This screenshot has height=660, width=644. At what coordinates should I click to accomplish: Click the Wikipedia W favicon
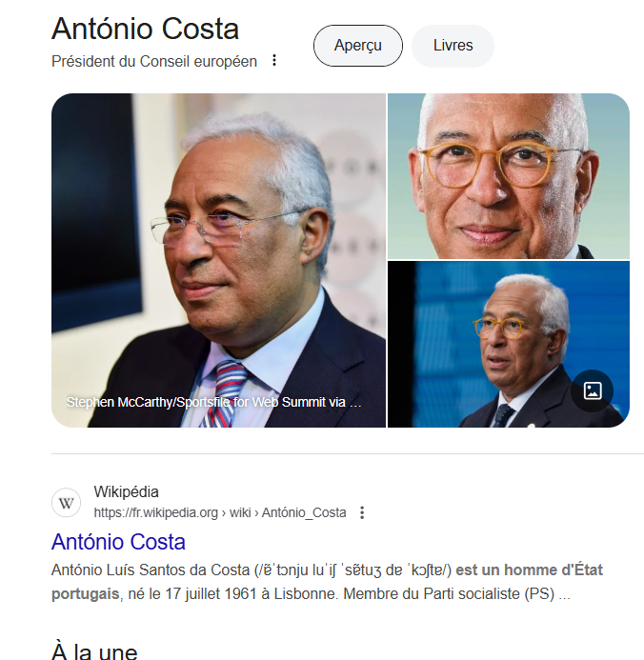(66, 503)
